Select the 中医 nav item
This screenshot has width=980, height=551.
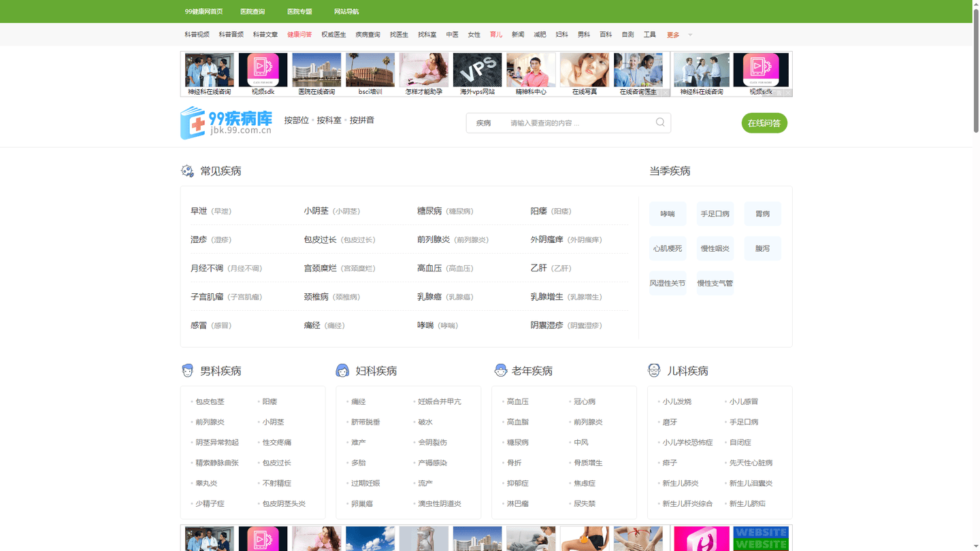[x=452, y=35]
